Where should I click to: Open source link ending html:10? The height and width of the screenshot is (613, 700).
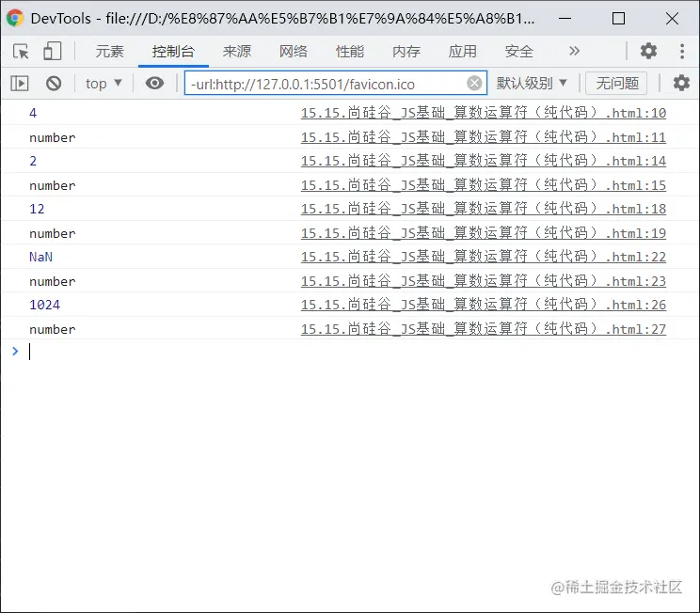click(x=483, y=113)
